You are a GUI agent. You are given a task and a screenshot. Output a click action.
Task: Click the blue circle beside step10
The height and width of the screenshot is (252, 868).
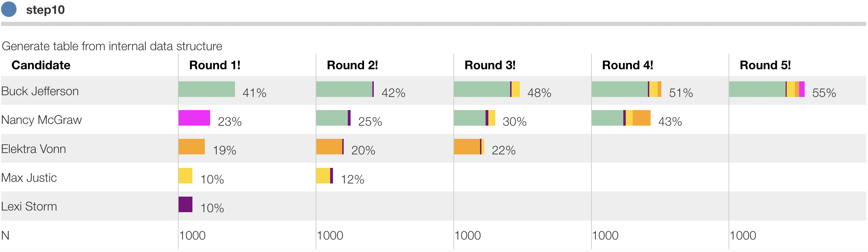[9, 9]
